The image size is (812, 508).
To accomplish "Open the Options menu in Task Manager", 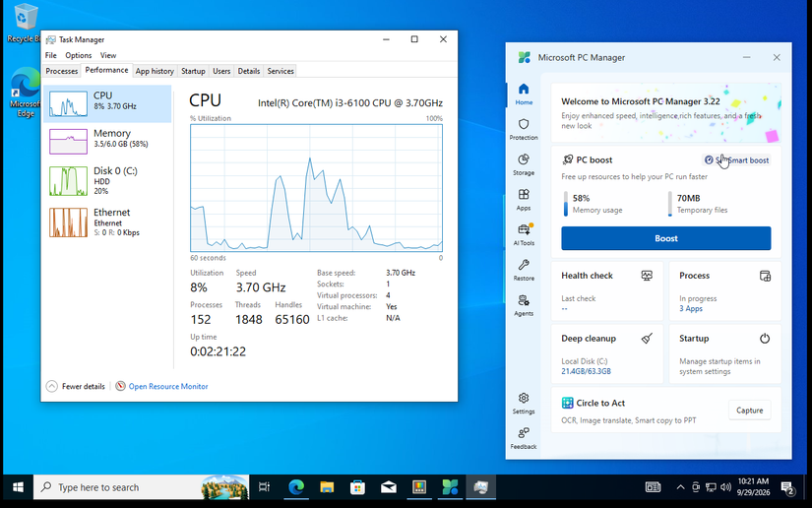I will point(78,55).
